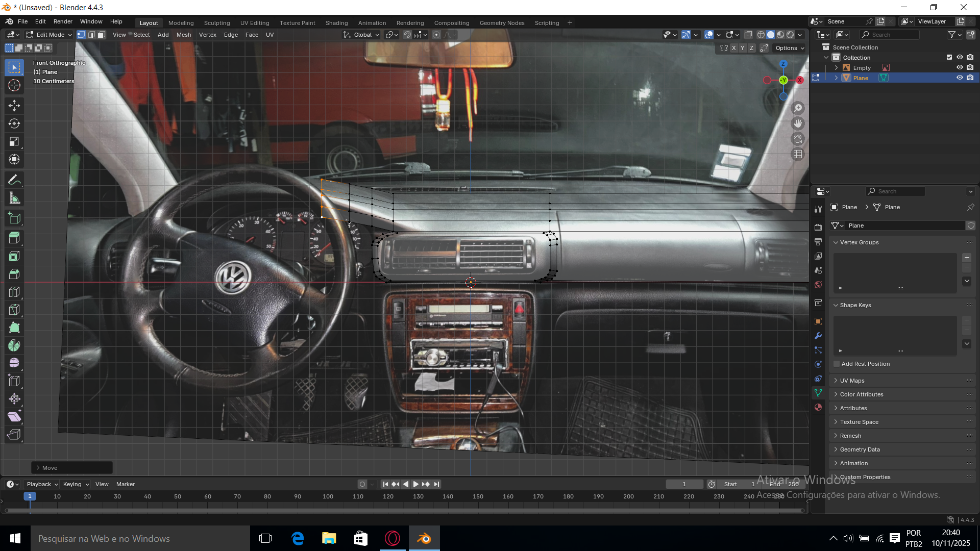Select the Measure tool
The height and width of the screenshot is (551, 980).
point(14,198)
